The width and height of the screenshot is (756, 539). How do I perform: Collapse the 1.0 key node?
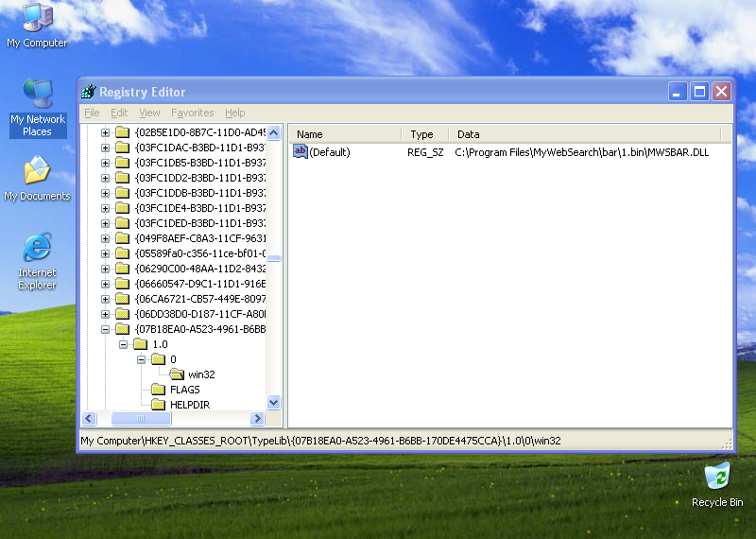(x=123, y=344)
